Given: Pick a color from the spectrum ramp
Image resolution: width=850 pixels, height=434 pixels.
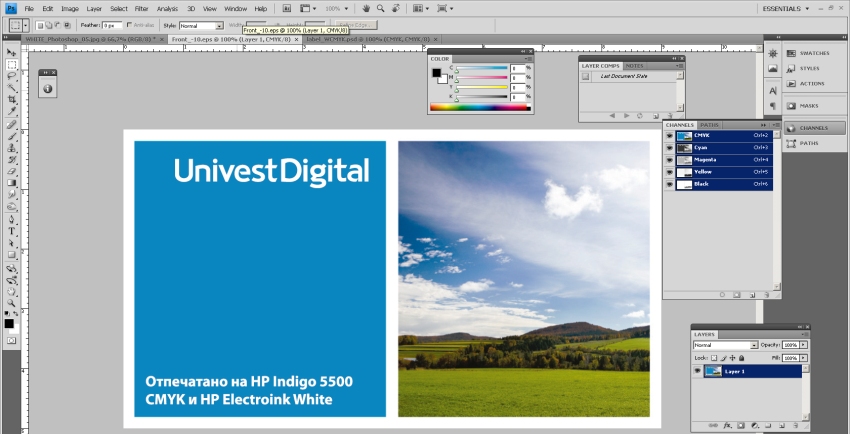Looking at the screenshot, I should click(x=480, y=107).
